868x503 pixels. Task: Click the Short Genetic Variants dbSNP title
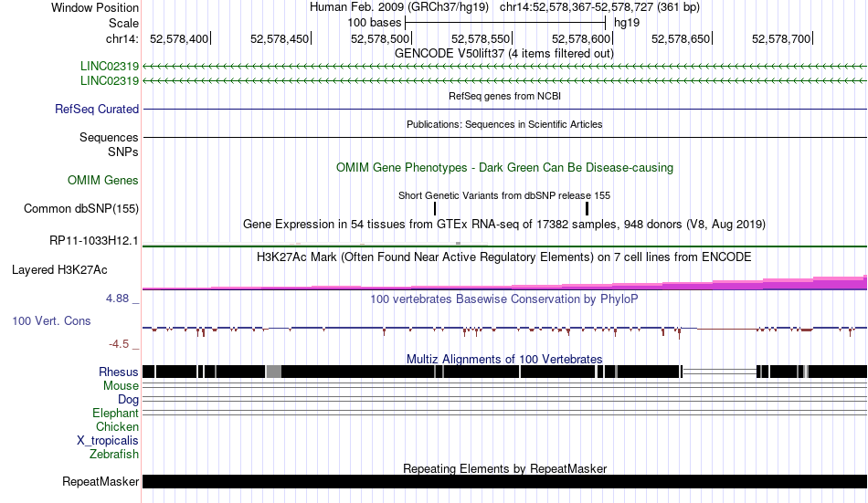point(504,195)
